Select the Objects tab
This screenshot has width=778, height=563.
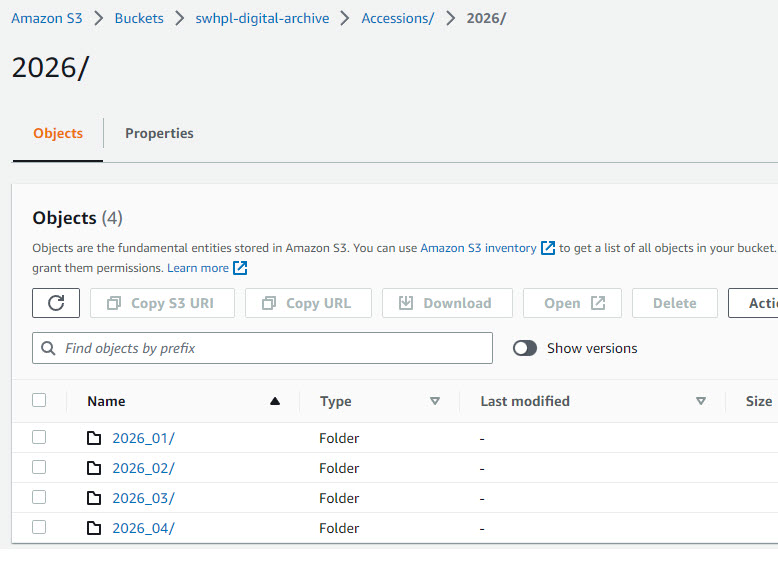click(58, 133)
